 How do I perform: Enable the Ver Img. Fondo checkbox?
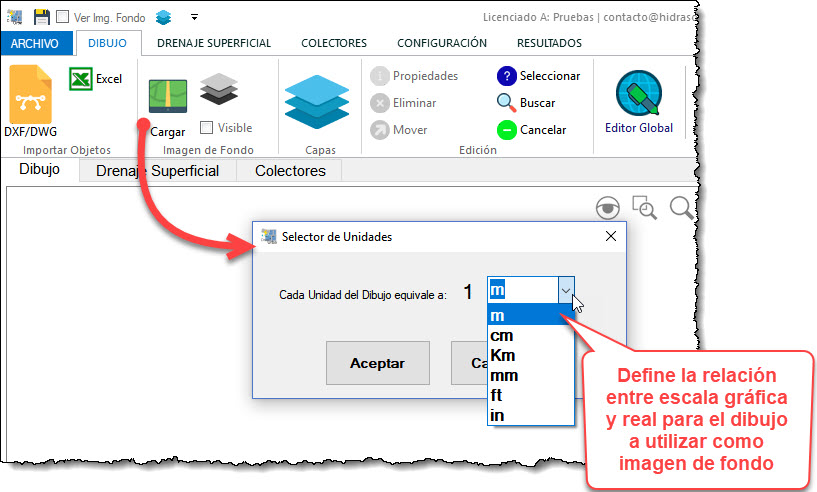point(62,17)
